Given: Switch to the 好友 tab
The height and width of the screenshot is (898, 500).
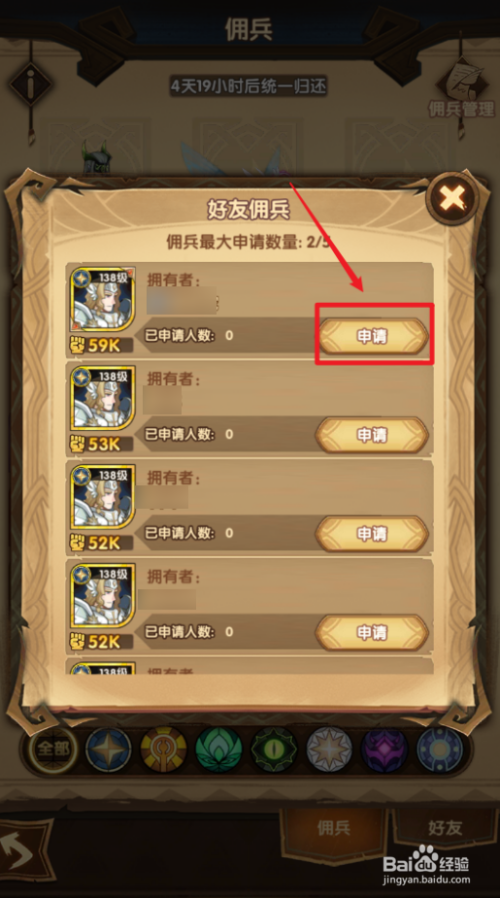Looking at the screenshot, I should (x=445, y=828).
